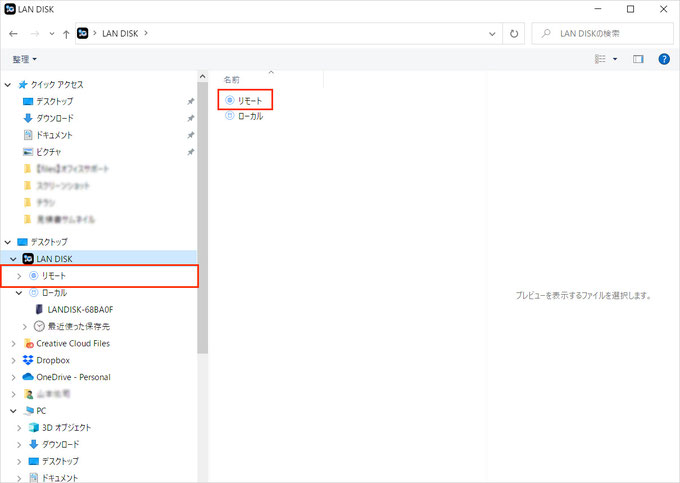Click navigation pane scroll-up arrow
The image size is (680, 483).
click(x=203, y=76)
